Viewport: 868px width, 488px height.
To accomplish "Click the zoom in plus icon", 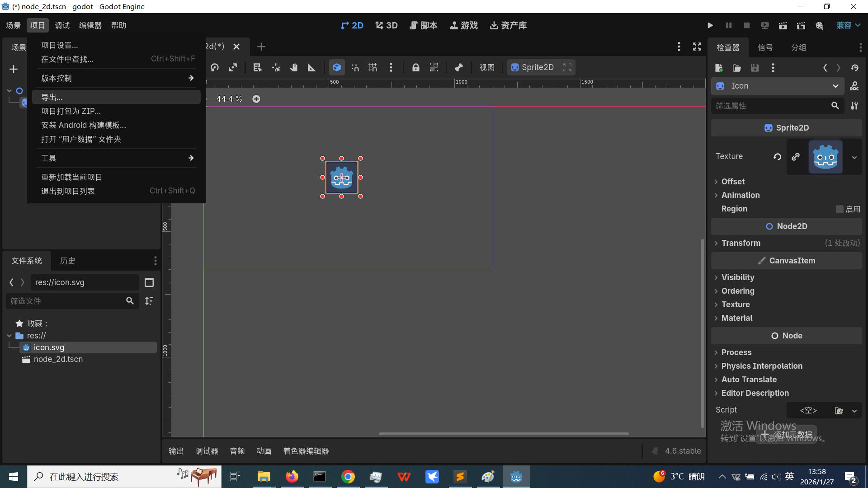I will (x=256, y=99).
